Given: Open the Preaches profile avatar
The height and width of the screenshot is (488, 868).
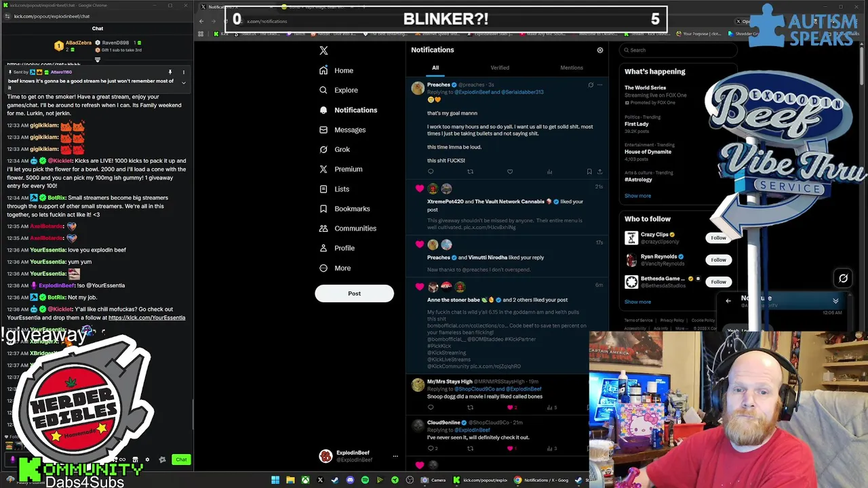Looking at the screenshot, I should point(418,88).
